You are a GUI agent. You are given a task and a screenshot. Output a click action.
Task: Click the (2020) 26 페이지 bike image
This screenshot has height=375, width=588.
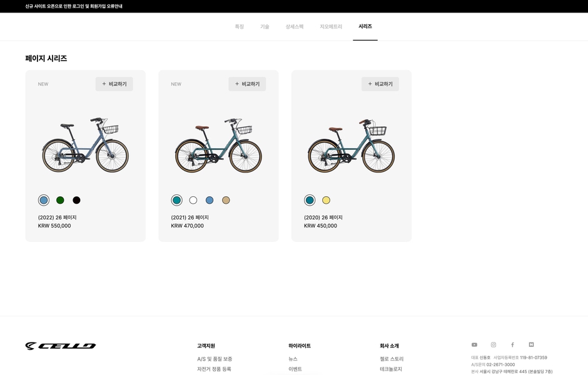[351, 146]
